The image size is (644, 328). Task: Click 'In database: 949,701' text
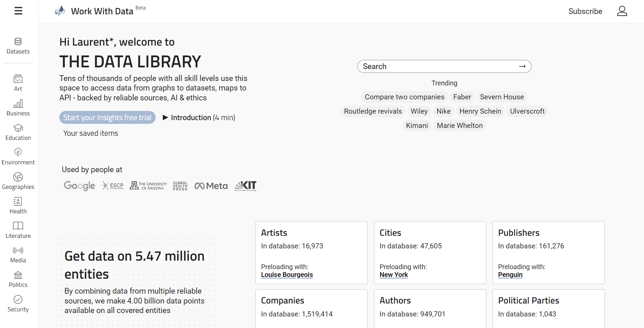tap(412, 314)
